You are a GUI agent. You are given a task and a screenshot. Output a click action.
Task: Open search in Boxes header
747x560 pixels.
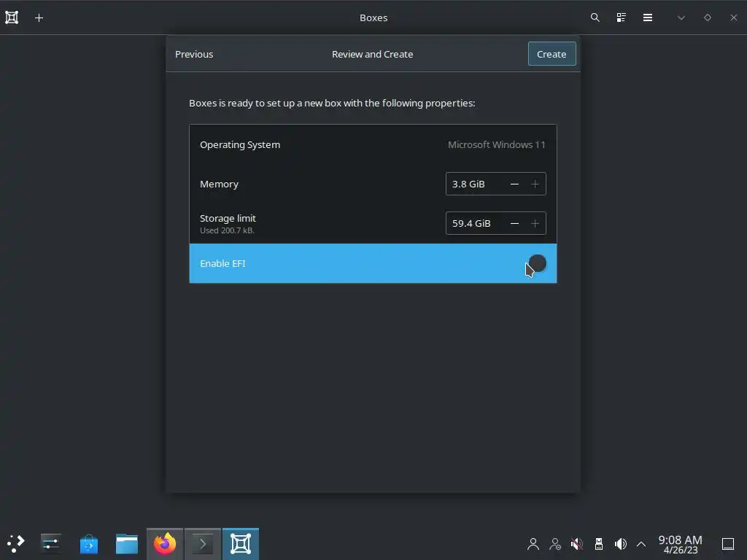tap(595, 17)
